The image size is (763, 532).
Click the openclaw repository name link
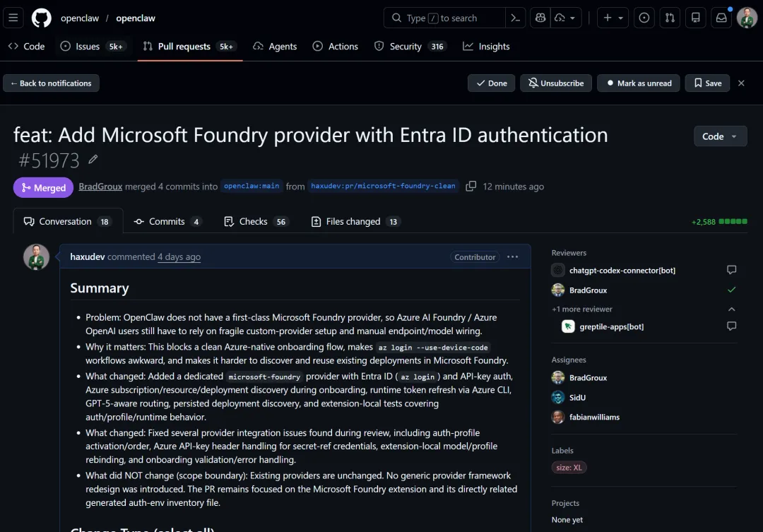135,18
